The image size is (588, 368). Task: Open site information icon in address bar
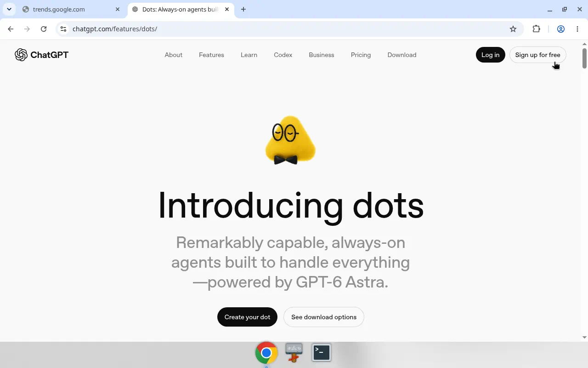[63, 29]
